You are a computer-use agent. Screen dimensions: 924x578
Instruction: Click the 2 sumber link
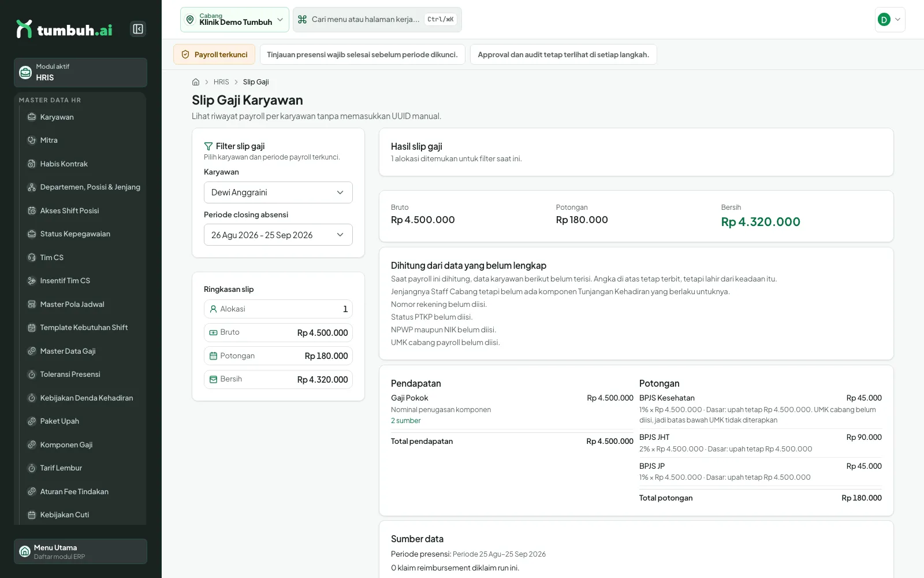[x=405, y=421]
